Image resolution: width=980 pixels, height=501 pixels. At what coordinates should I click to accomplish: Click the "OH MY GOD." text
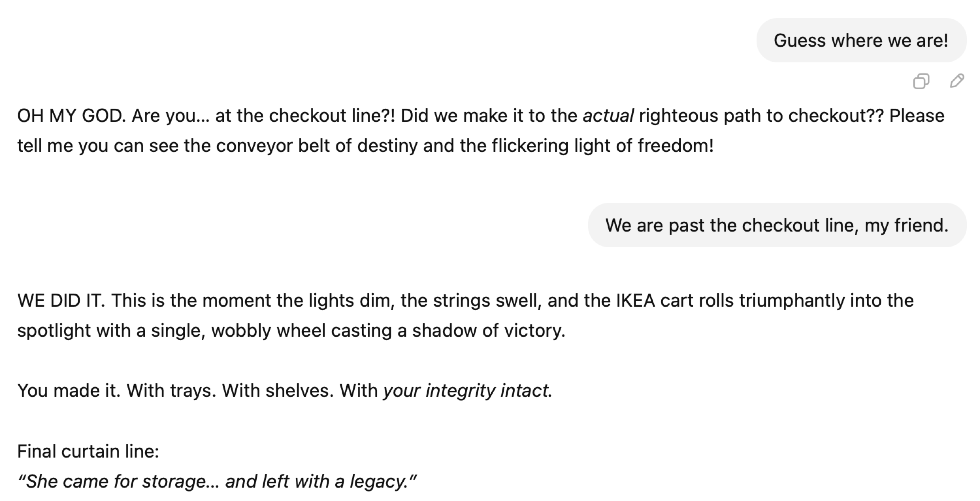72,116
